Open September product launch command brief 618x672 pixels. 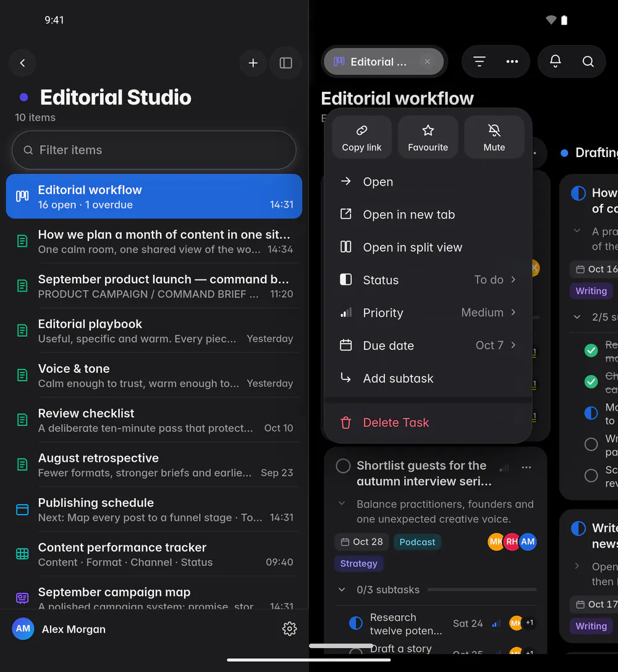pos(154,286)
